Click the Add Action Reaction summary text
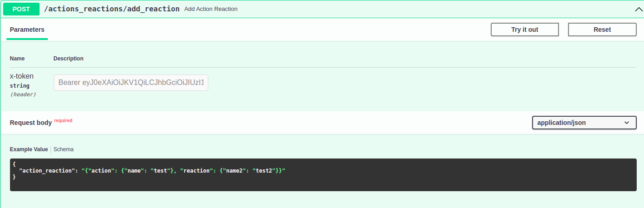 (x=211, y=9)
